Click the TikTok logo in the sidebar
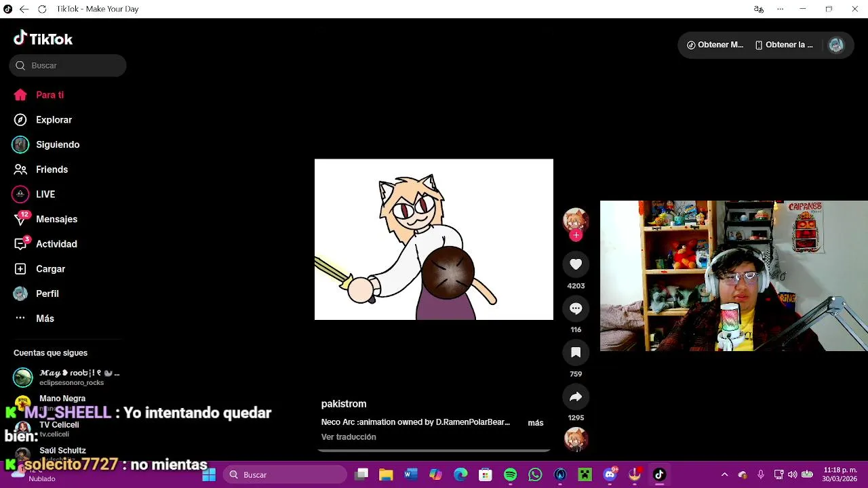Image resolution: width=868 pixels, height=488 pixels. tap(43, 39)
